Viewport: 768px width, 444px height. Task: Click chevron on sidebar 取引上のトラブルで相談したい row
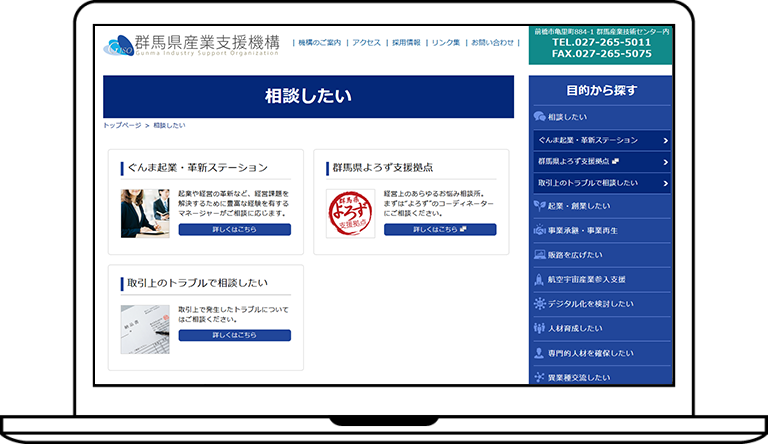click(665, 183)
